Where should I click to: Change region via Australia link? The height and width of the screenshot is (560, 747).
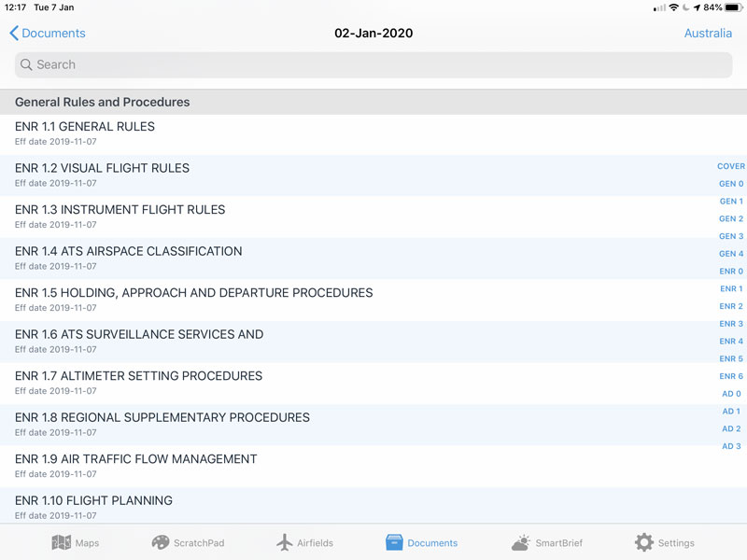[x=708, y=34]
